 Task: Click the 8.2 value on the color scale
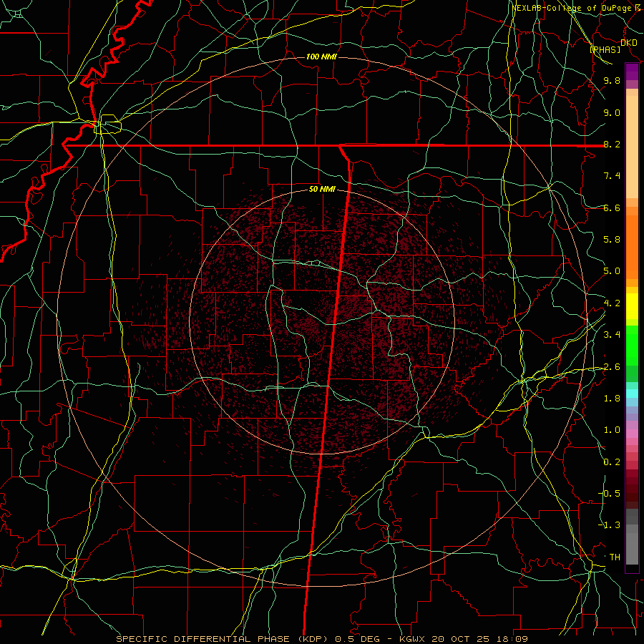(612, 144)
